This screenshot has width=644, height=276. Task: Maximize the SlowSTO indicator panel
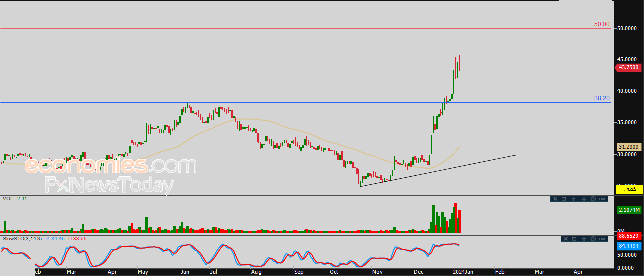coord(575,239)
